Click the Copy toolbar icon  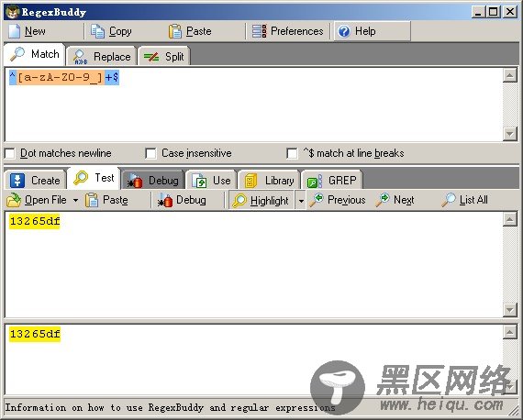click(97, 31)
